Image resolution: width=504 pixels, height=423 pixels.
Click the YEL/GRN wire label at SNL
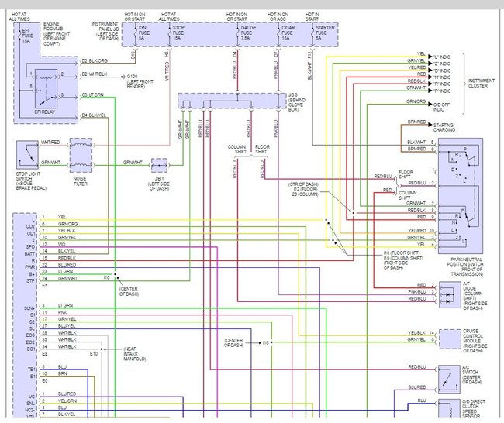click(67, 401)
